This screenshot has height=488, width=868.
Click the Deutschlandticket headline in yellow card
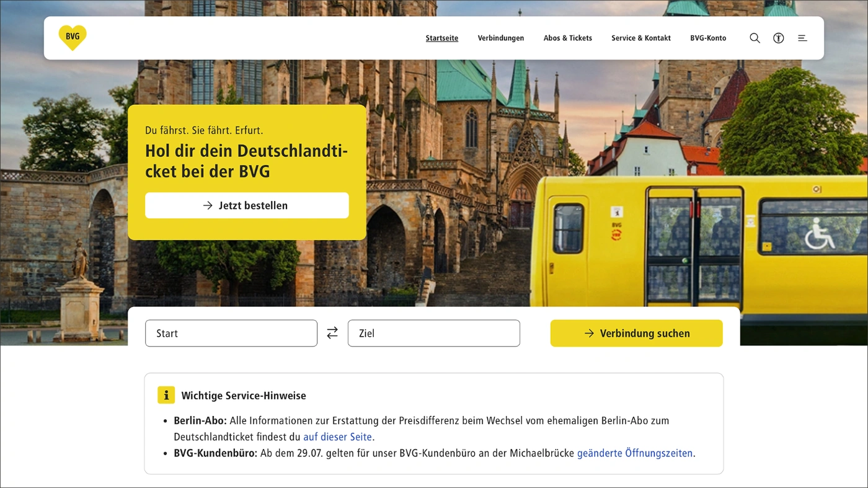tap(246, 161)
